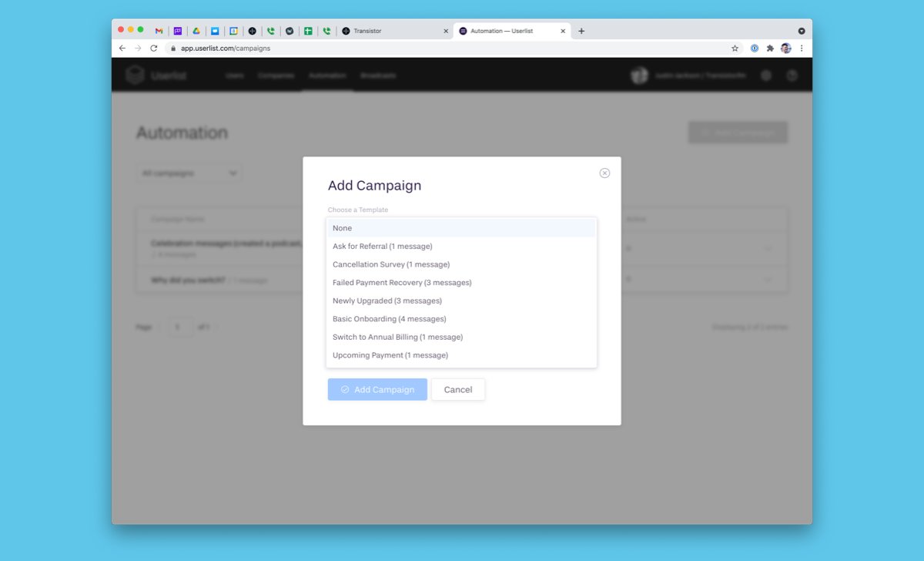This screenshot has height=561, width=924.
Task: Open the Chrome three-dot menu
Action: 802,48
